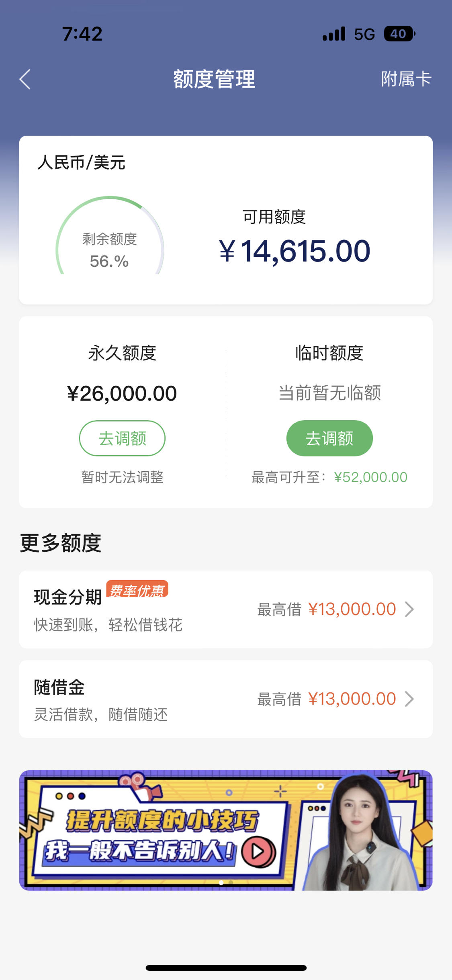Viewport: 452px width, 980px height.
Task: Open the 附属卡 page
Action: (x=406, y=79)
